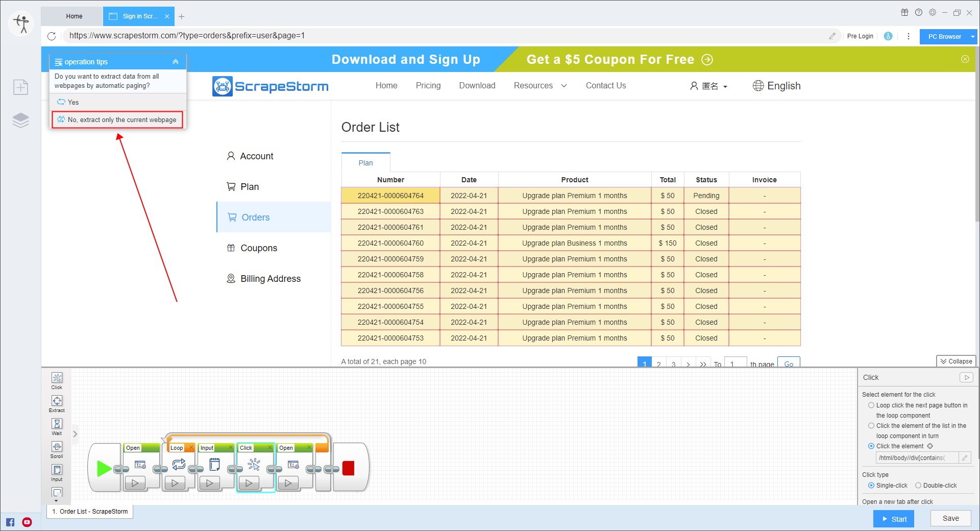
Task: Open the Plan tab in Order List
Action: point(365,163)
